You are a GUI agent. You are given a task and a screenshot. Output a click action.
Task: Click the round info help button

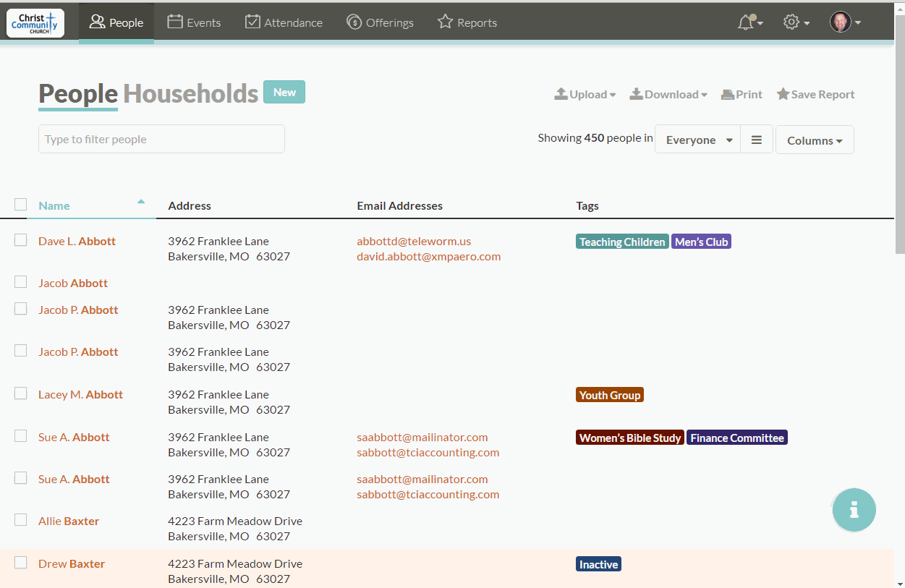click(x=854, y=510)
